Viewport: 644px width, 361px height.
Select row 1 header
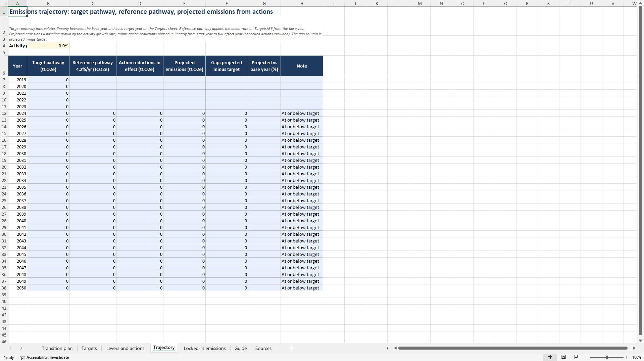click(x=4, y=12)
